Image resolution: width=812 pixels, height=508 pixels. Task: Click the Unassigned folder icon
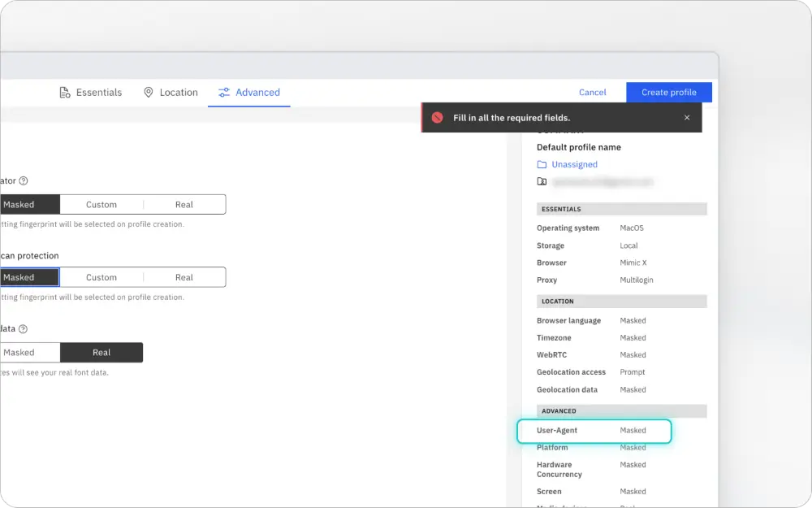[542, 164]
